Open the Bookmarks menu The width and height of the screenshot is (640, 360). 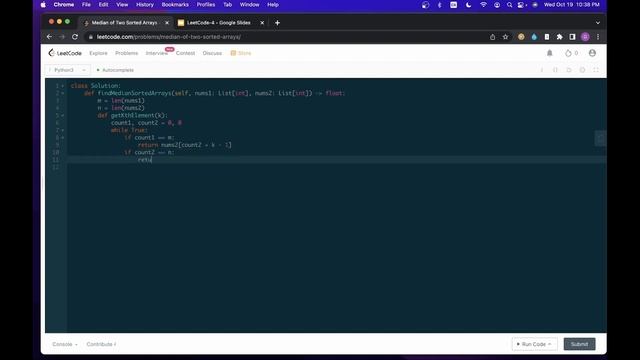(x=175, y=5)
